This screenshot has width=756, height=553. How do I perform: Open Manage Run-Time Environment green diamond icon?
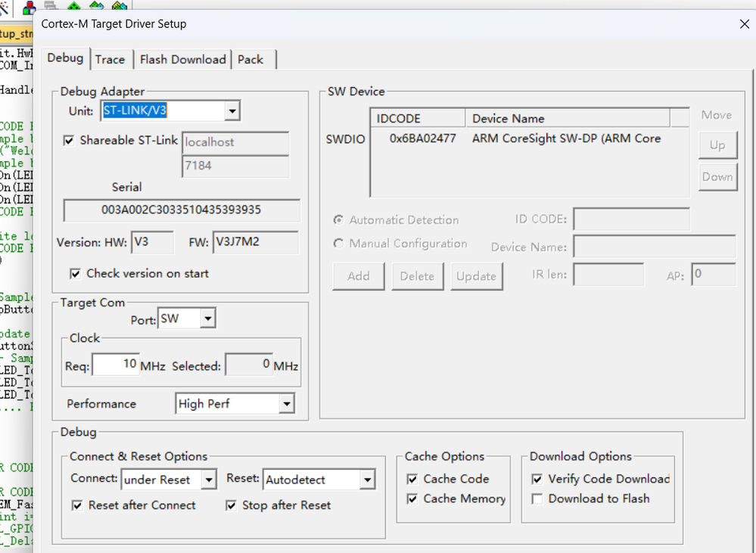(x=73, y=6)
